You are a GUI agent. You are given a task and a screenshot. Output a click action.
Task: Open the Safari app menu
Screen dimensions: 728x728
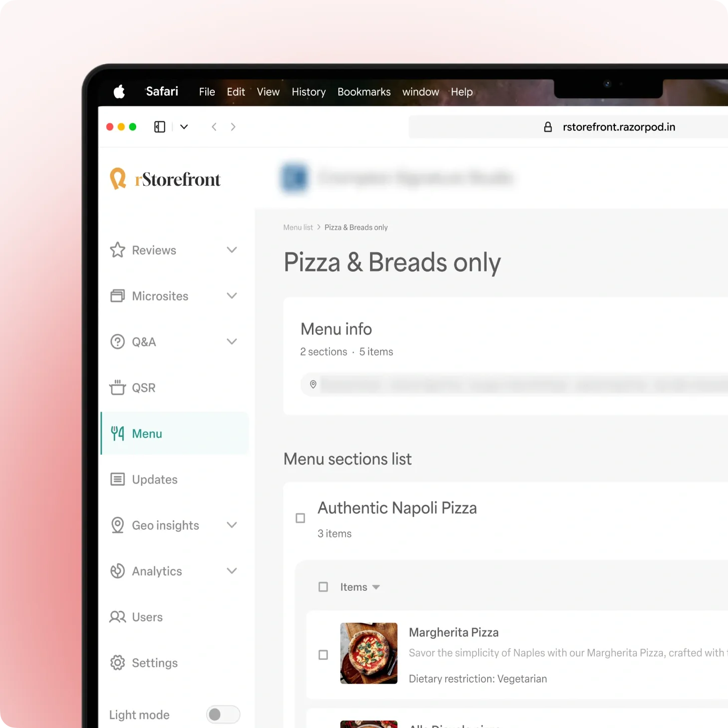click(x=162, y=91)
